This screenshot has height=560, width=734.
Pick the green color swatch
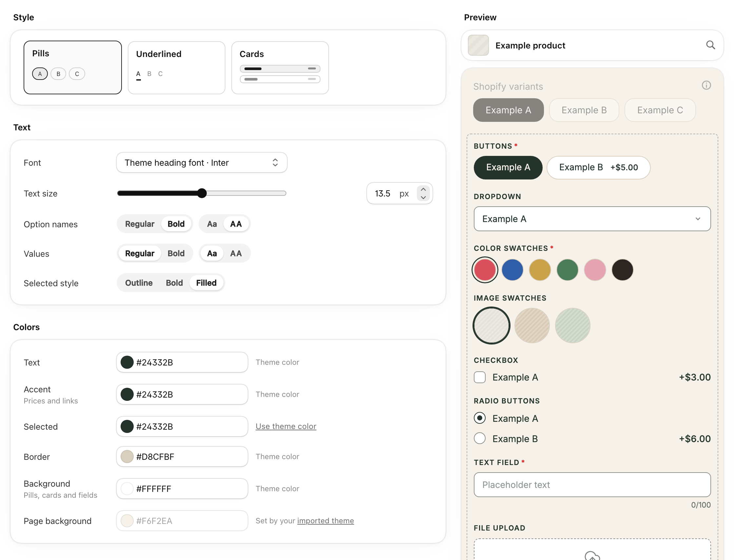click(567, 270)
